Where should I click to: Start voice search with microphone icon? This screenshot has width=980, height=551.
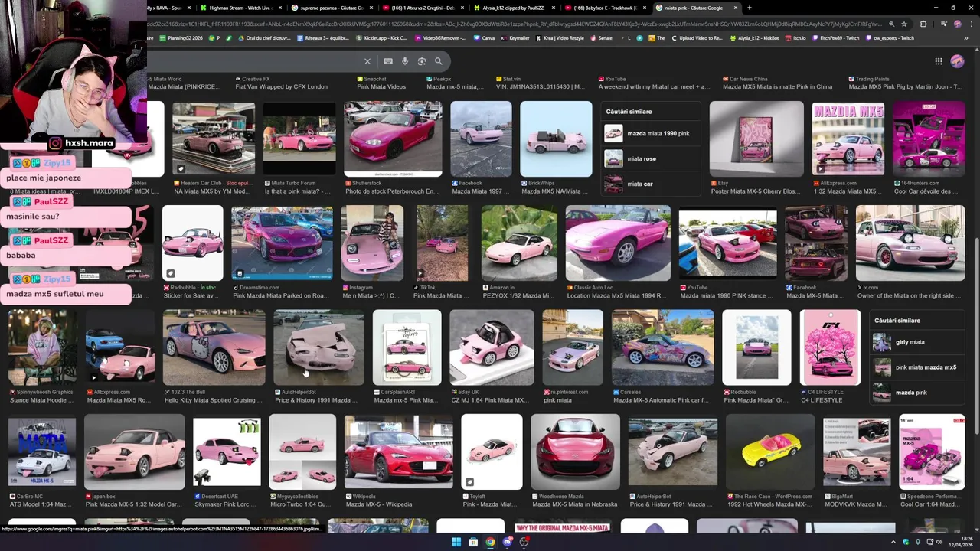pyautogui.click(x=405, y=61)
